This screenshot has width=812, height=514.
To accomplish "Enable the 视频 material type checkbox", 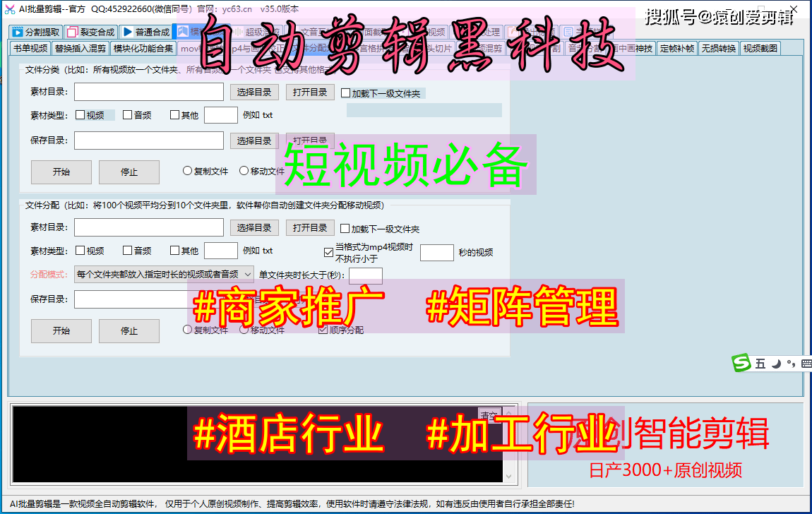I will click(x=82, y=114).
